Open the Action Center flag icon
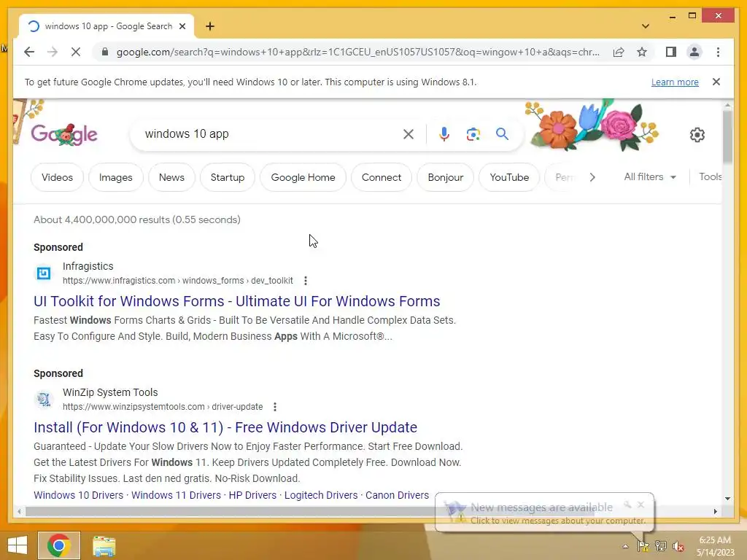The width and height of the screenshot is (747, 560). [x=643, y=546]
